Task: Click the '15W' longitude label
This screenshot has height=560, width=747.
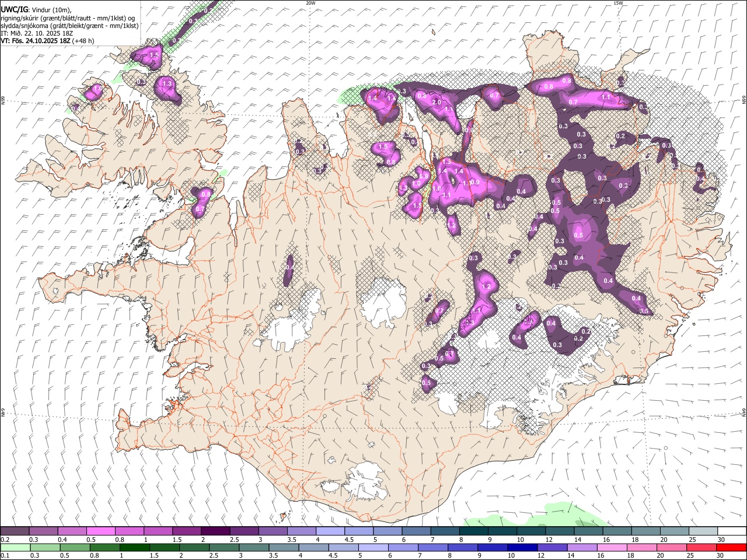Action: 618,3
